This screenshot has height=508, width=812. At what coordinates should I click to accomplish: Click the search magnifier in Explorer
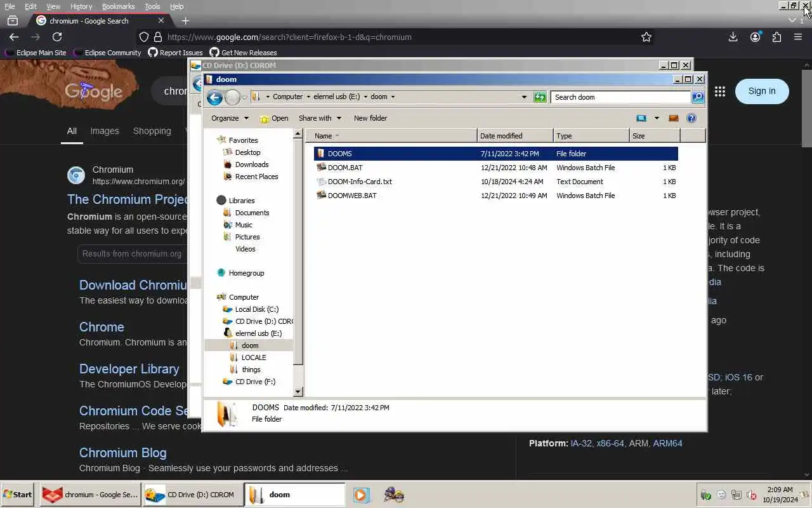698,97
